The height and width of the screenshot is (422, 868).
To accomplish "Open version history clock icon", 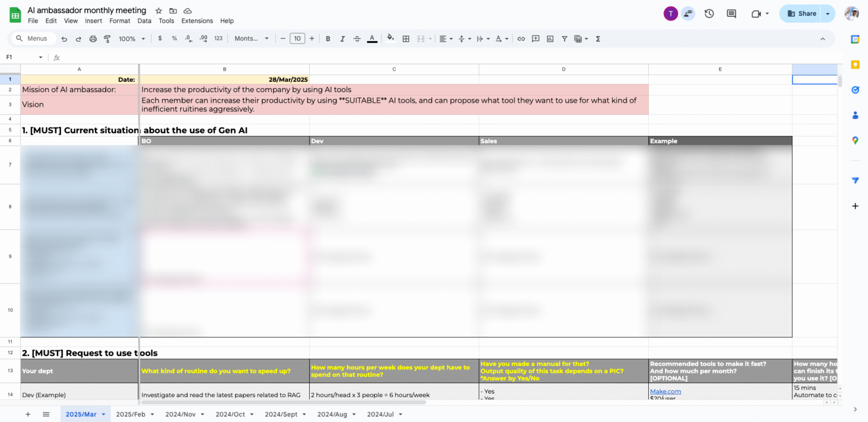I will [x=709, y=14].
